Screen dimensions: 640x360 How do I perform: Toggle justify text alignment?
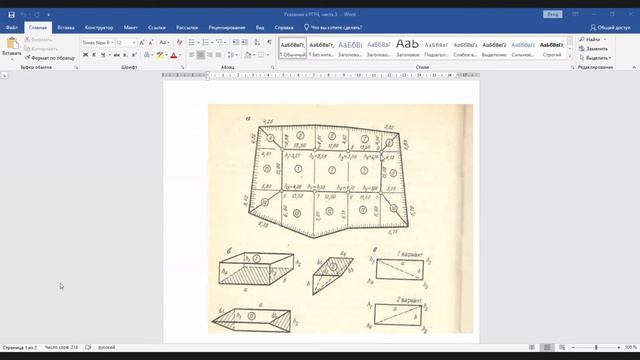tap(218, 55)
